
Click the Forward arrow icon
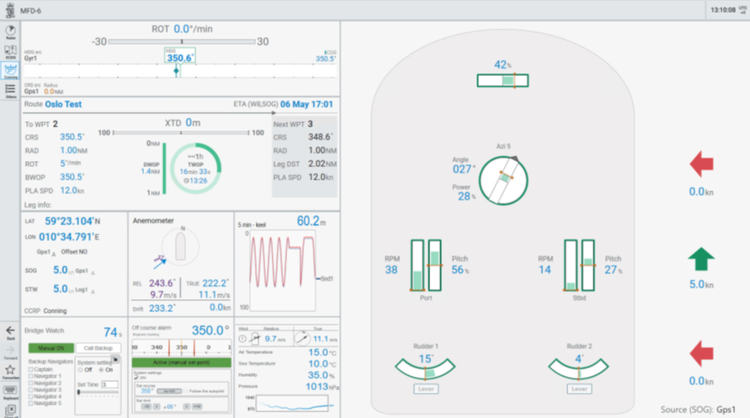10,352
